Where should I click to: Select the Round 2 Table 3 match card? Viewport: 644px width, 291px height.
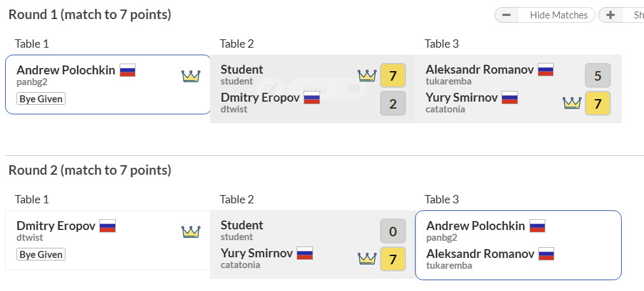517,245
